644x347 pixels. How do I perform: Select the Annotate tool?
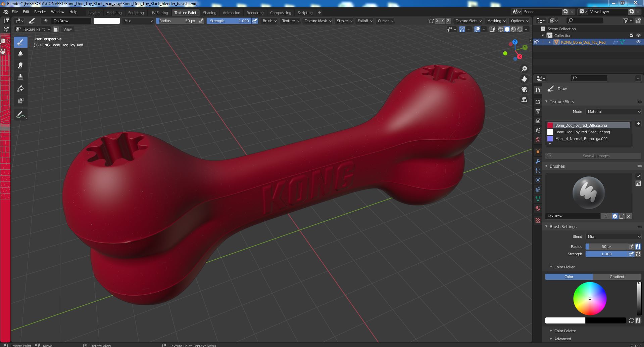20,115
